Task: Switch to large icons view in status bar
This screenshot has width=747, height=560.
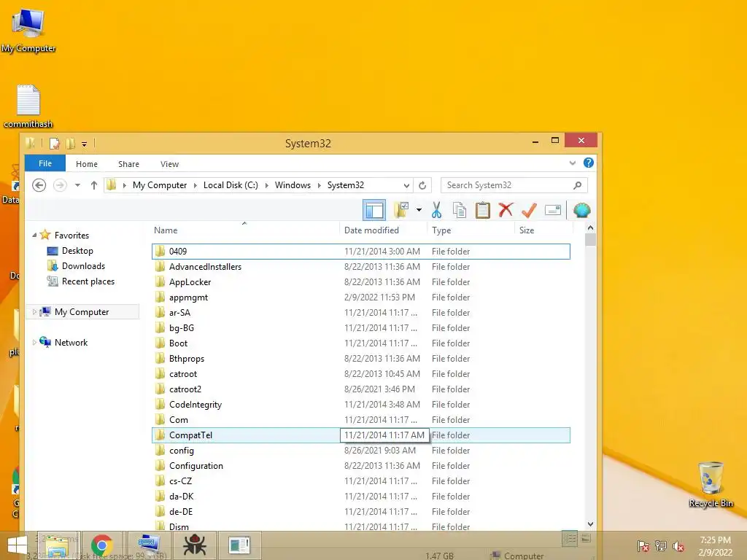Action: [587, 539]
